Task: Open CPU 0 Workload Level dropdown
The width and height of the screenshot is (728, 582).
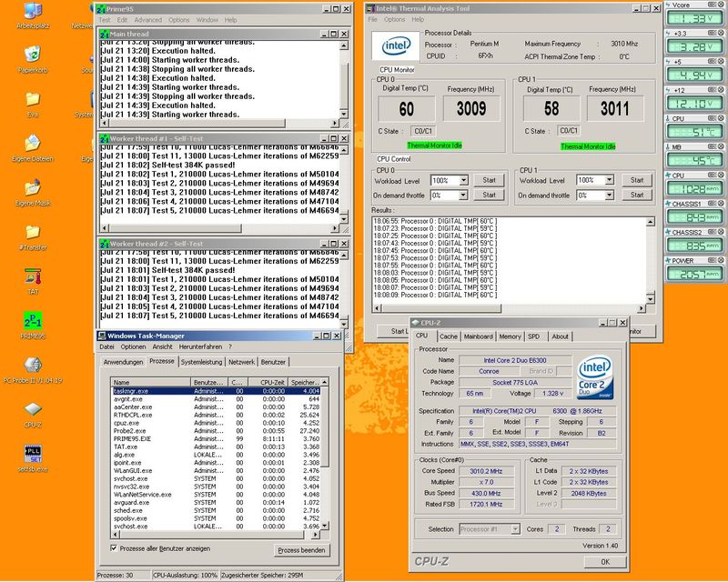Action: [463, 180]
